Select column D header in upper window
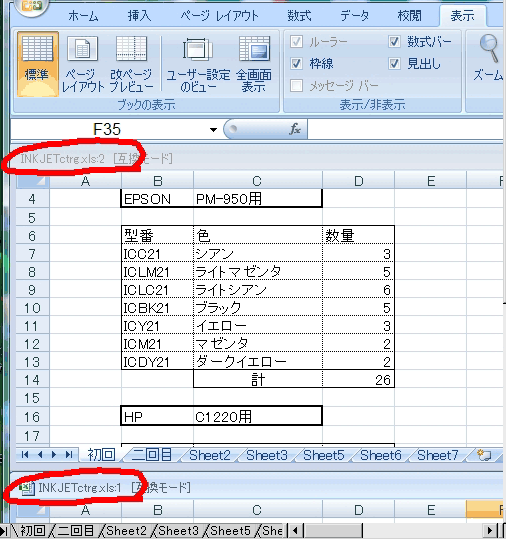 359,181
